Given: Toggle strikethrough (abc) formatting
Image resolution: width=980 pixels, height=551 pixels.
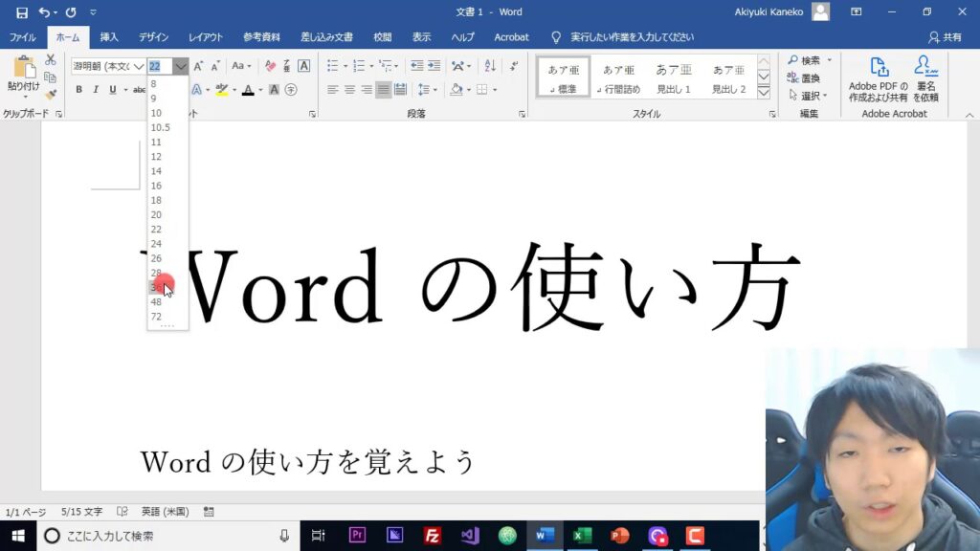Looking at the screenshot, I should 139,90.
